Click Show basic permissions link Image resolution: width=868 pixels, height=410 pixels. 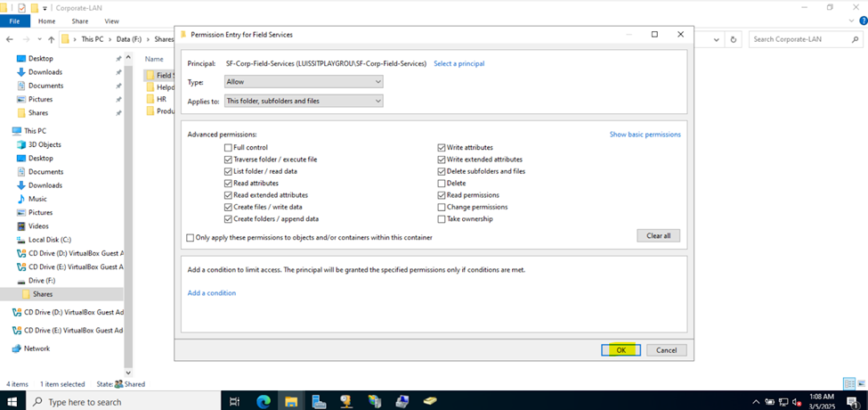(645, 135)
